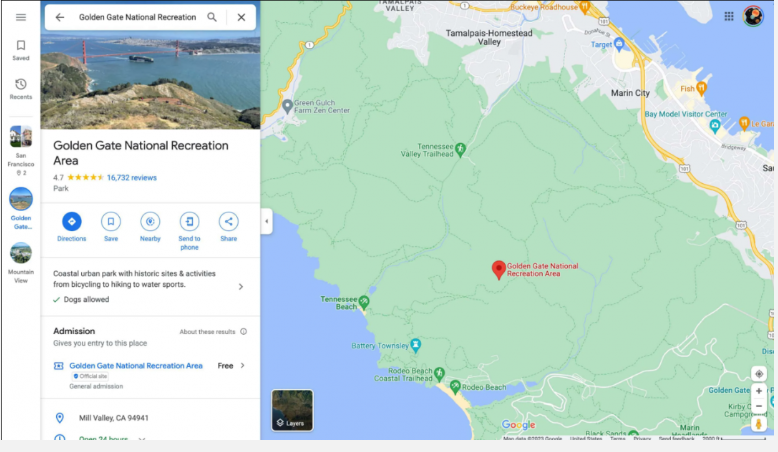Click the About these results info icon

[244, 331]
